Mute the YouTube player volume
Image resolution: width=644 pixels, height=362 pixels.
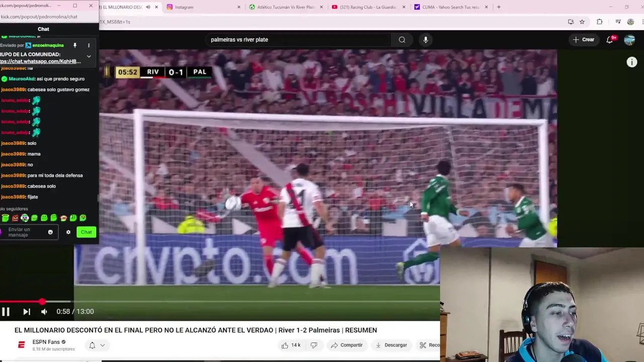[x=44, y=312]
